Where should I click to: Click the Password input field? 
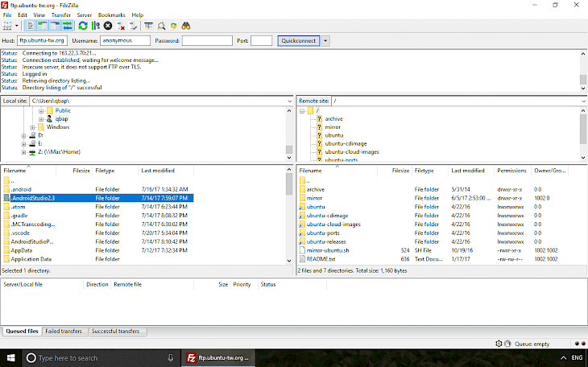(207, 40)
